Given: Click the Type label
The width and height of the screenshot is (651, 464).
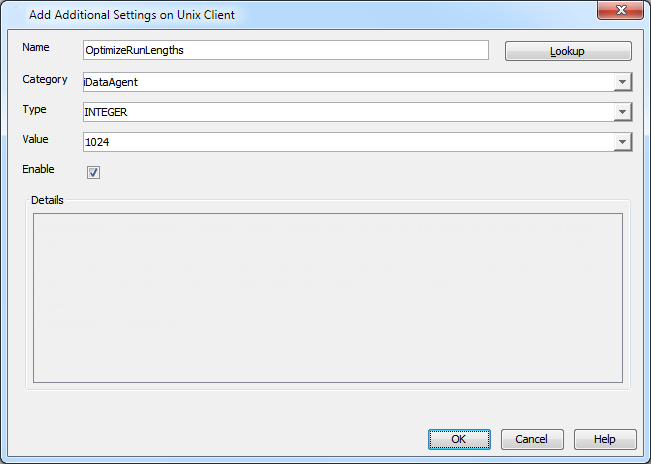Looking at the screenshot, I should click(x=35, y=109).
